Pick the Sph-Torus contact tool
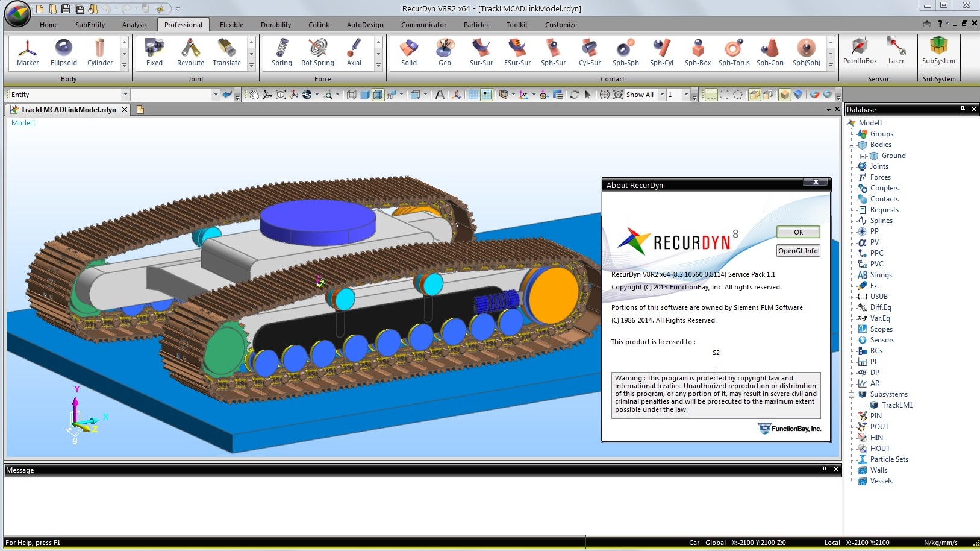 pyautogui.click(x=734, y=52)
